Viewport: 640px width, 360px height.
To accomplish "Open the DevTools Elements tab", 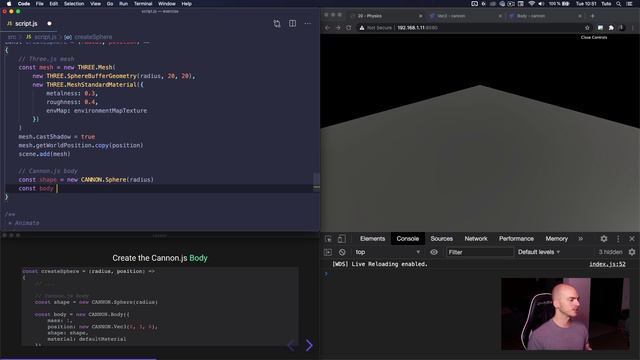I will (x=372, y=239).
